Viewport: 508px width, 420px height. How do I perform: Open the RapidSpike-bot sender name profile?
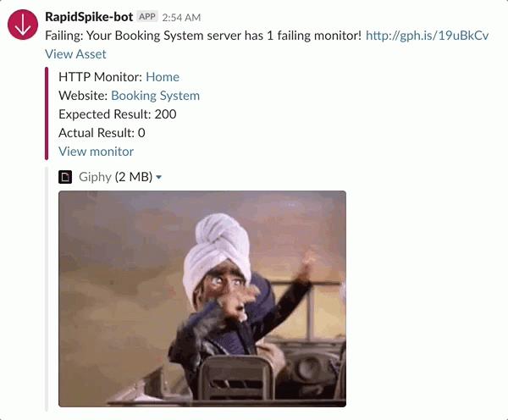click(89, 17)
